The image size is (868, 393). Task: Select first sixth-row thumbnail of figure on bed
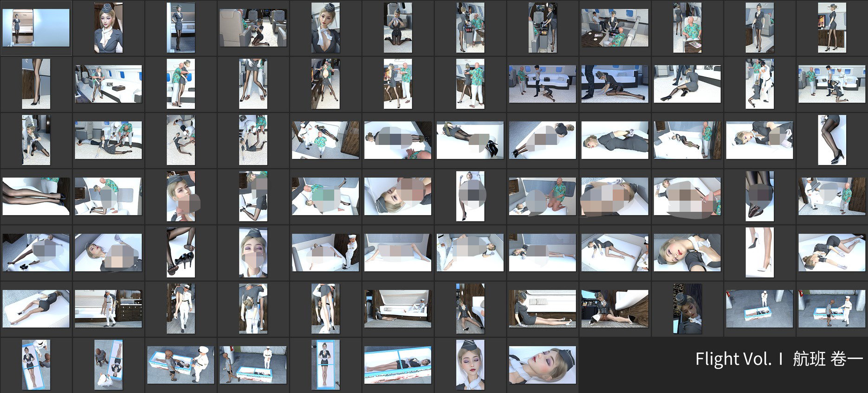click(x=36, y=308)
